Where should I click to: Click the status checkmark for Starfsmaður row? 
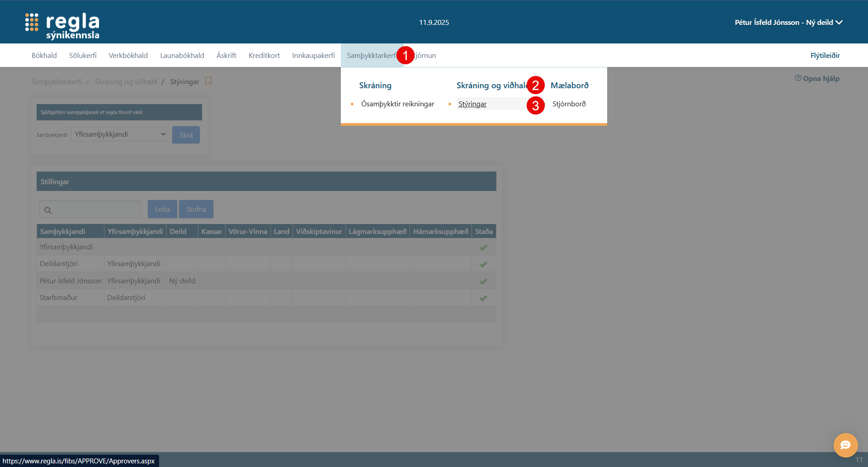483,298
